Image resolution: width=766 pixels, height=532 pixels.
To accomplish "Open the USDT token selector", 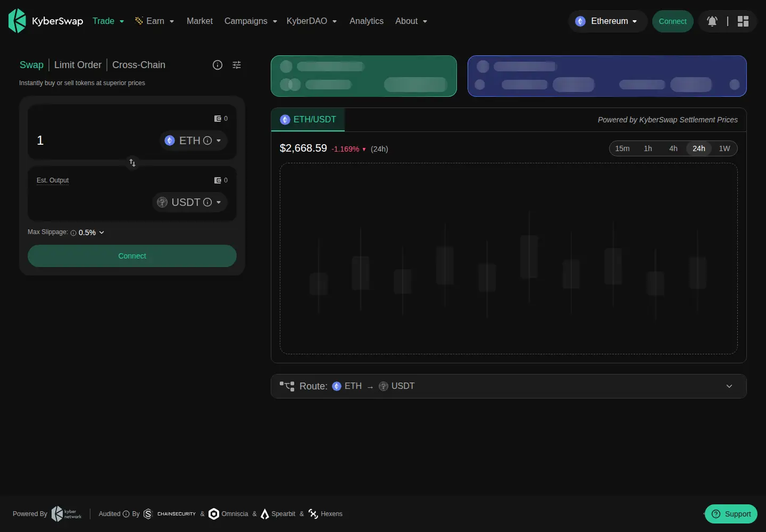I will [189, 202].
